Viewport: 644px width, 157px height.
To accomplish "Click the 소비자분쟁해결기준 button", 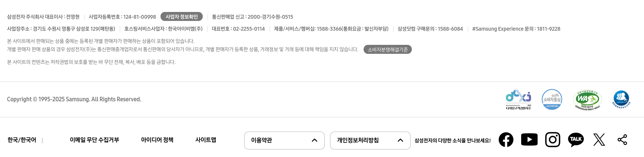I will pos(388,49).
